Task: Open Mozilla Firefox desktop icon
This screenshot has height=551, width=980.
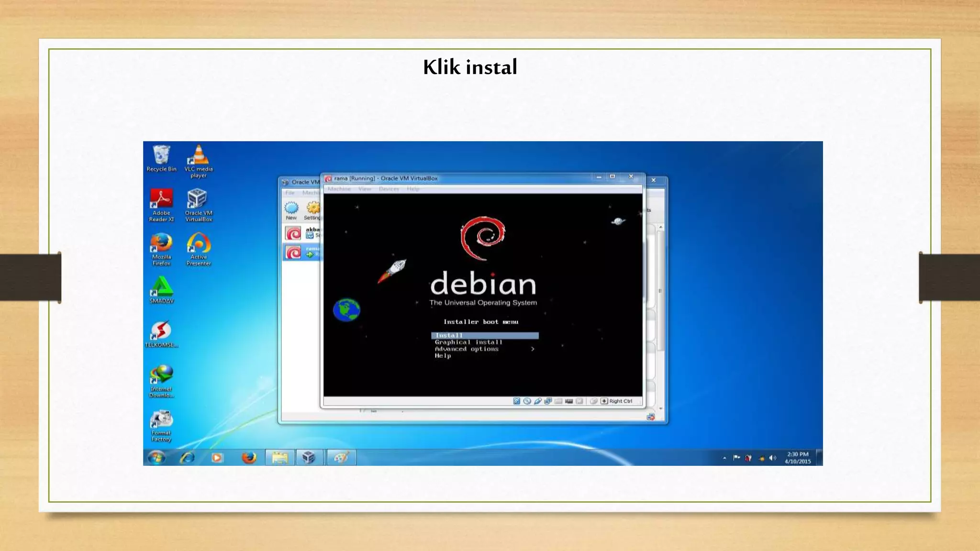Action: click(x=161, y=249)
